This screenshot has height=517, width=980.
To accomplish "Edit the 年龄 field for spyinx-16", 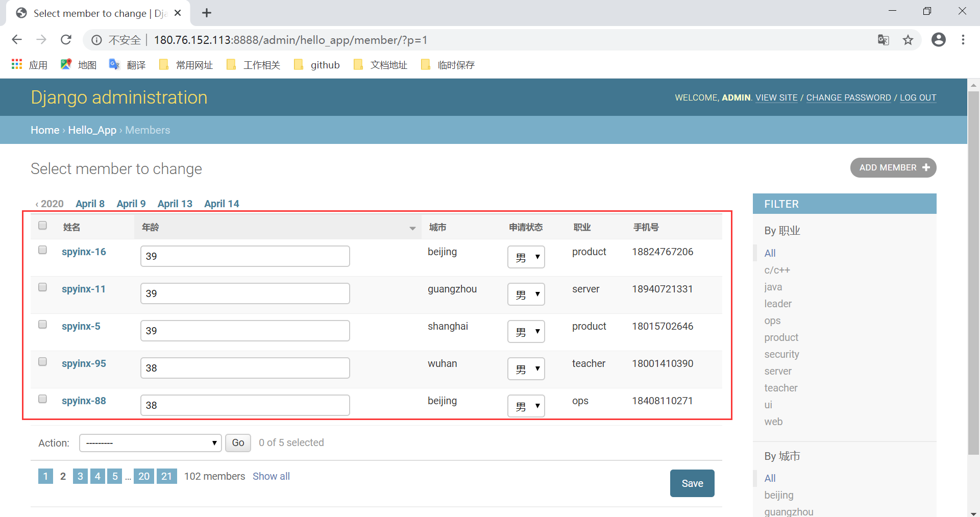I will [245, 256].
